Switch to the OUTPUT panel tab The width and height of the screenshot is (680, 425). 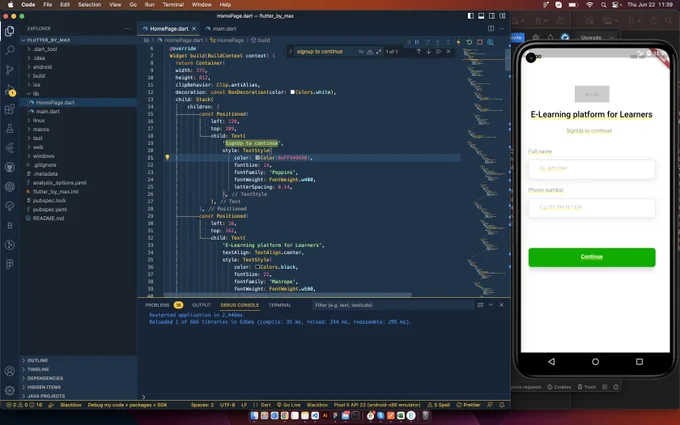click(x=201, y=305)
